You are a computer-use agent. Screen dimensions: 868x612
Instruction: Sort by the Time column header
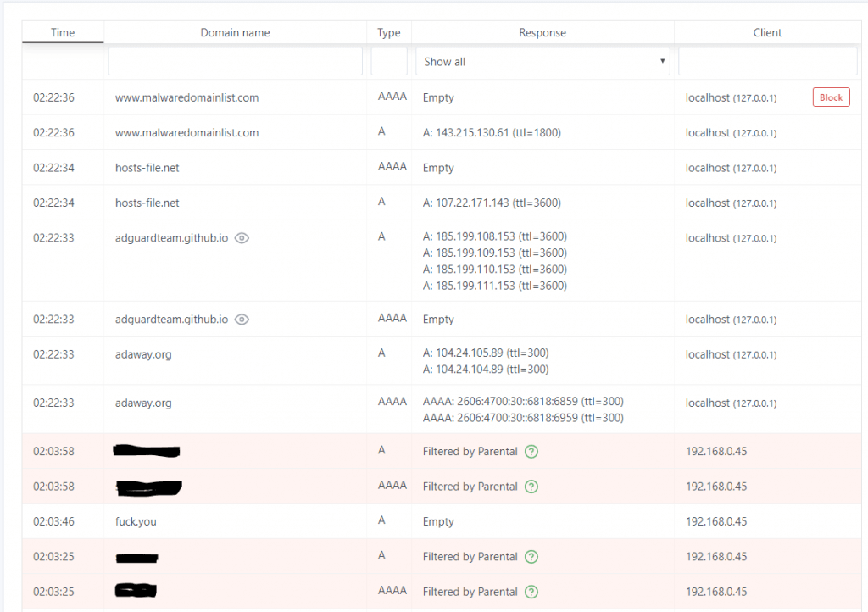63,33
